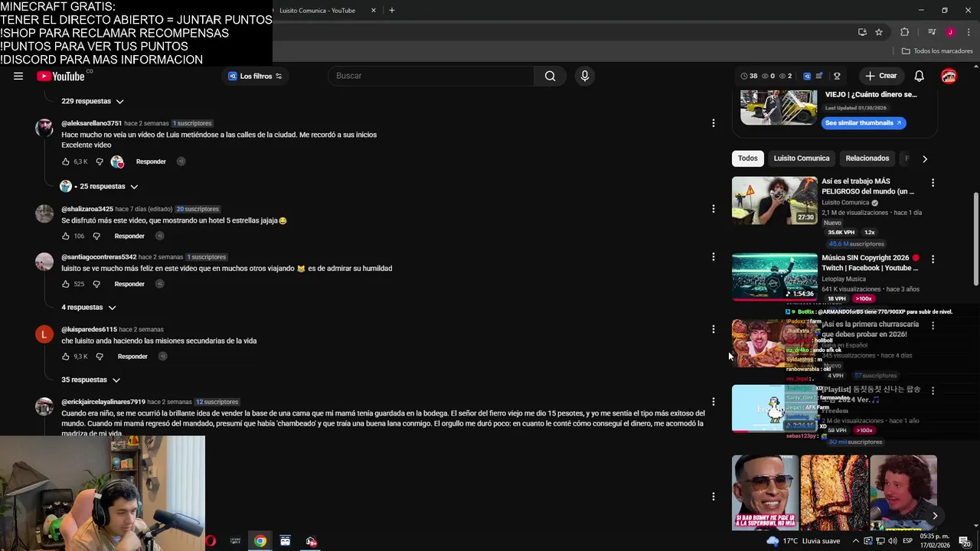The image size is (980, 551).
Task: Click the clock stat showing 38
Action: click(749, 76)
